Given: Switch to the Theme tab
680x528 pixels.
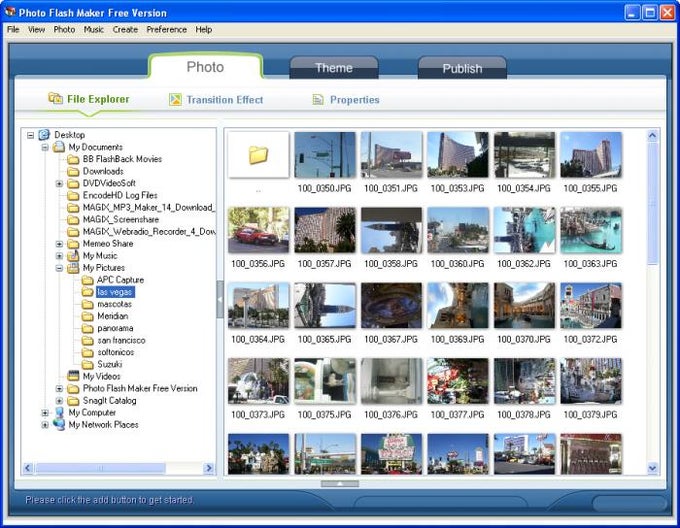Looking at the screenshot, I should 334,68.
